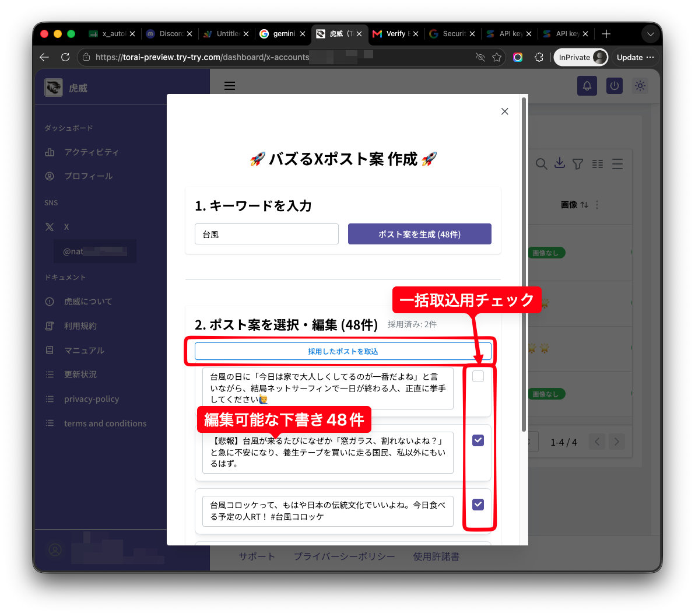Image resolution: width=695 pixels, height=616 pixels.
Task: Reload the page with refresh icon
Action: coord(65,57)
